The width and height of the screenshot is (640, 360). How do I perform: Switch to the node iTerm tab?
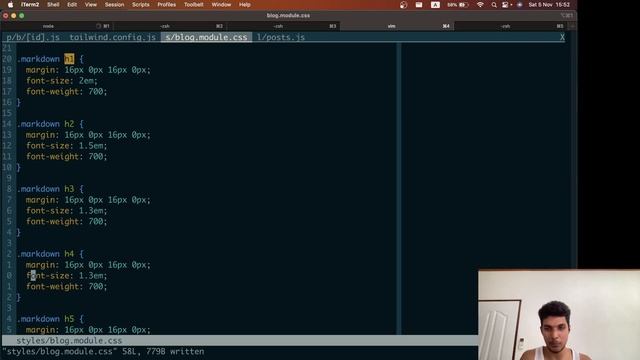click(x=57, y=26)
